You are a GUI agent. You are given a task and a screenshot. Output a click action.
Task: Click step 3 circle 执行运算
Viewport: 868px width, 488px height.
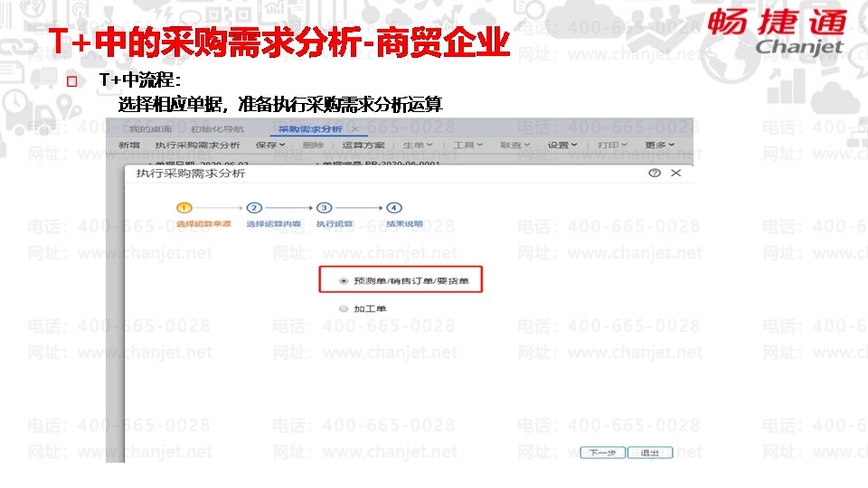324,208
